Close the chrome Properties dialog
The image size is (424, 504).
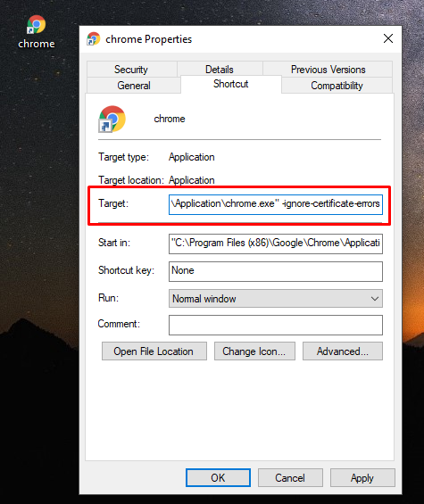[x=388, y=38]
